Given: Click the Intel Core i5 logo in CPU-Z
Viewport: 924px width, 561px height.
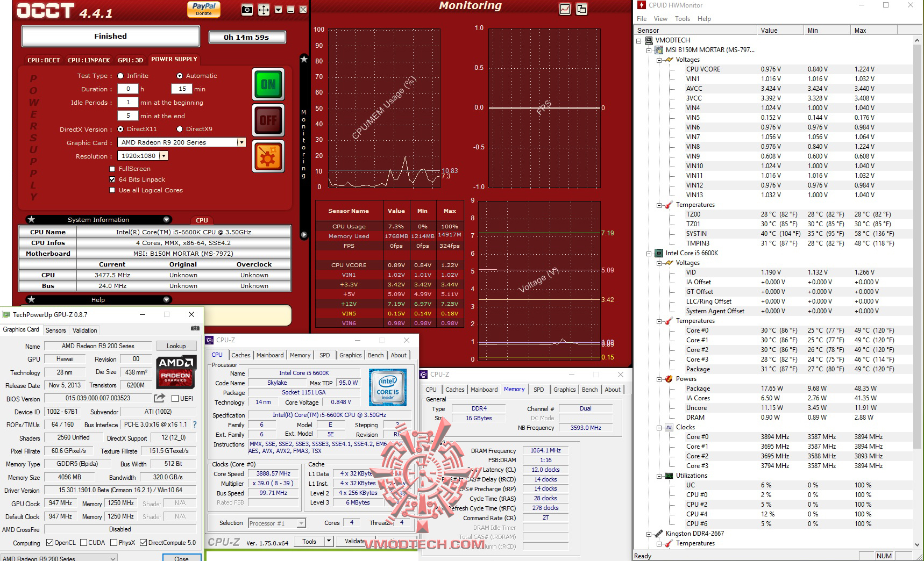Looking at the screenshot, I should pyautogui.click(x=387, y=387).
